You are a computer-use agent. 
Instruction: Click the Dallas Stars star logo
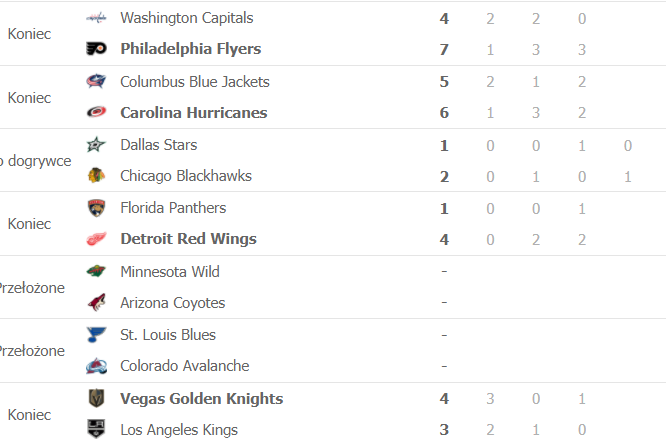[96, 145]
